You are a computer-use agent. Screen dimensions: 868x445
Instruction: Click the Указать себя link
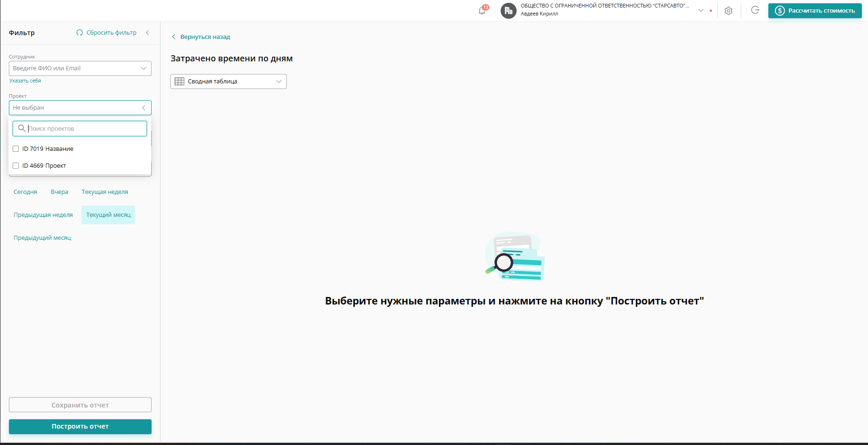(x=24, y=81)
